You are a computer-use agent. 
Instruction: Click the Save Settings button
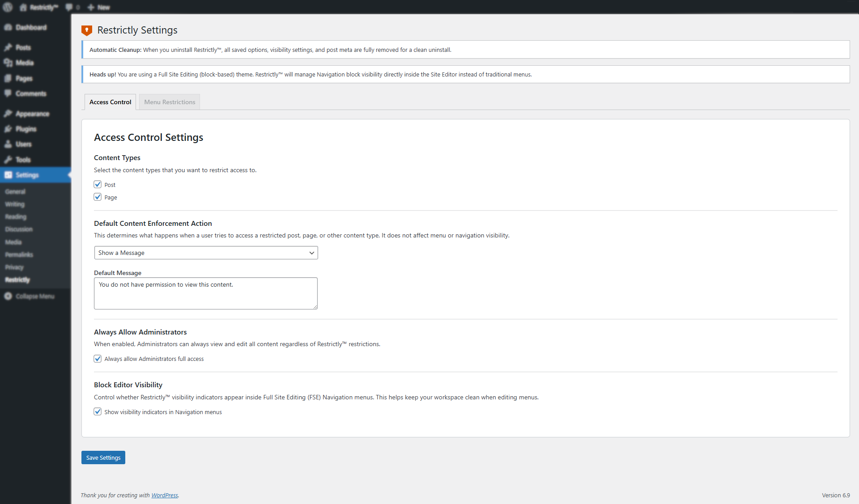click(103, 457)
